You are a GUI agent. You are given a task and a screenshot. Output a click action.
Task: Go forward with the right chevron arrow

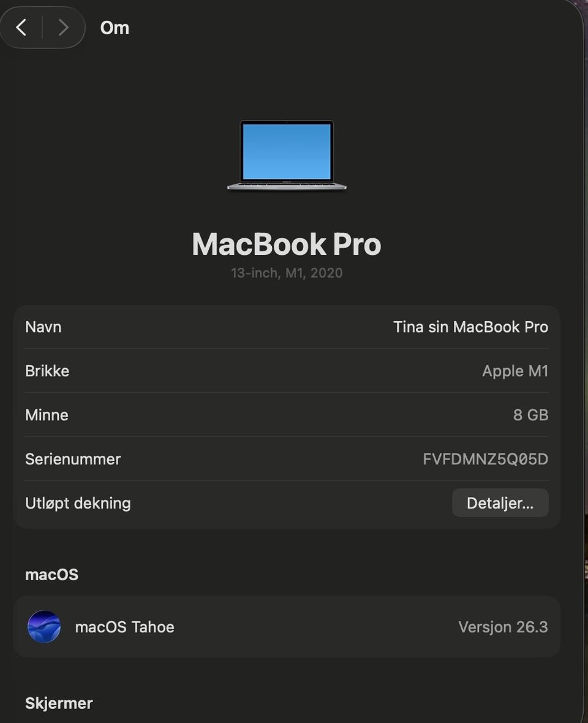[63, 28]
